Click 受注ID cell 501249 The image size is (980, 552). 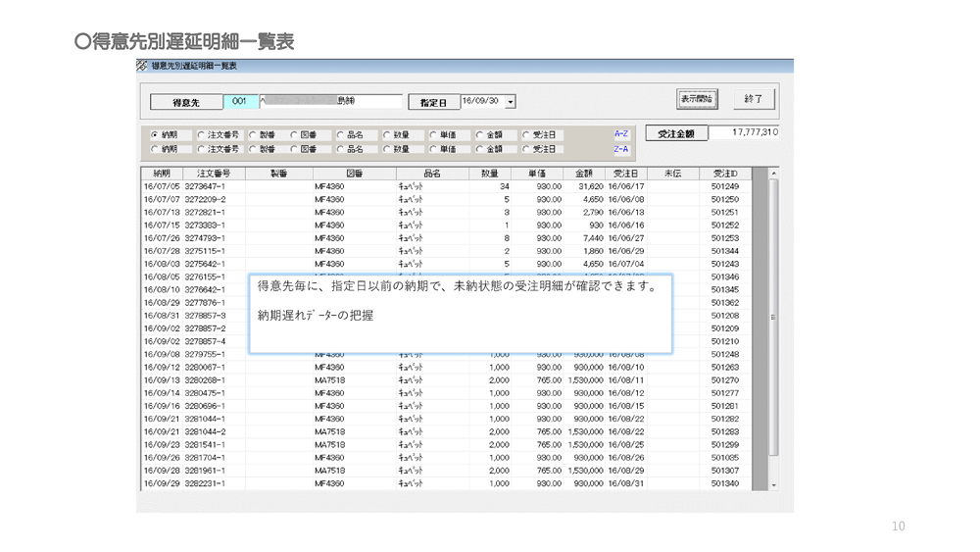[x=725, y=186]
